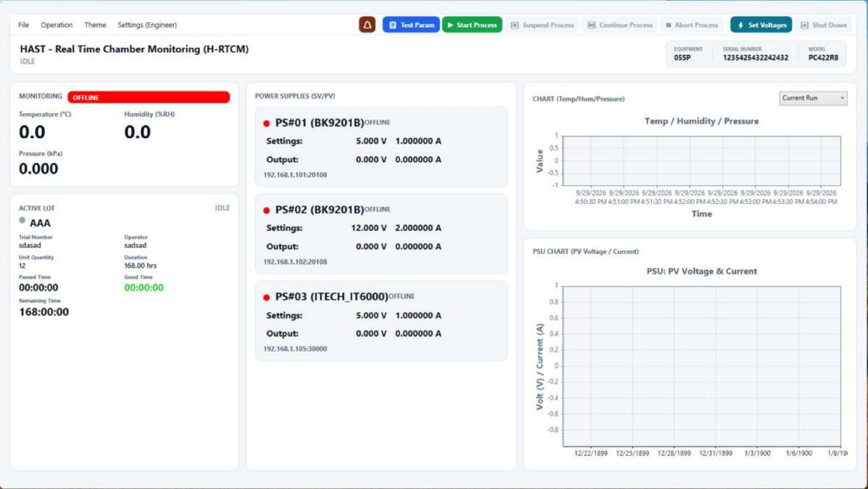Click the duration value 168.00 hrs
The height and width of the screenshot is (489, 868).
[x=140, y=265]
